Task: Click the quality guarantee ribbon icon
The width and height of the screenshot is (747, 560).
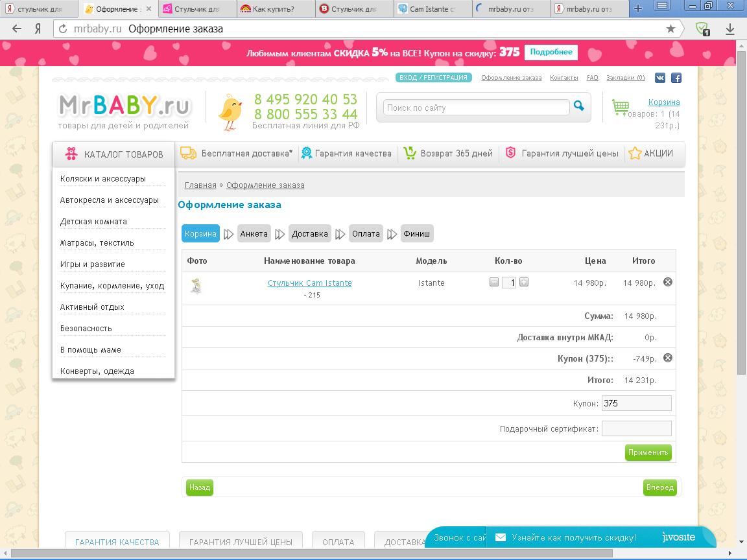Action: [307, 153]
